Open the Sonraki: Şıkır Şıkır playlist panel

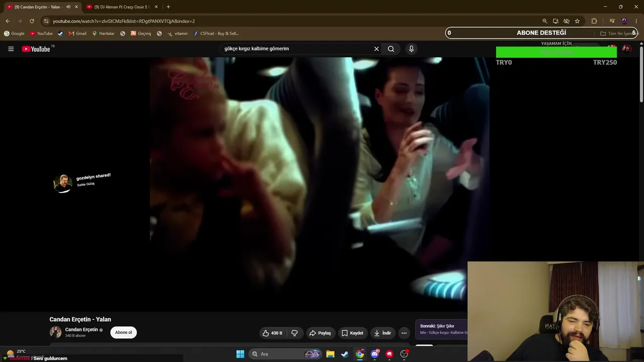(441, 329)
